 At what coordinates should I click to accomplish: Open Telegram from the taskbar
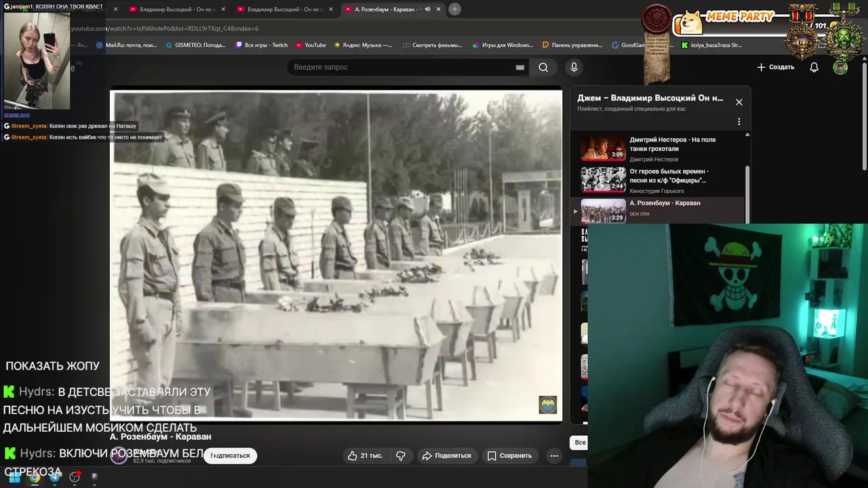pyautogui.click(x=55, y=477)
